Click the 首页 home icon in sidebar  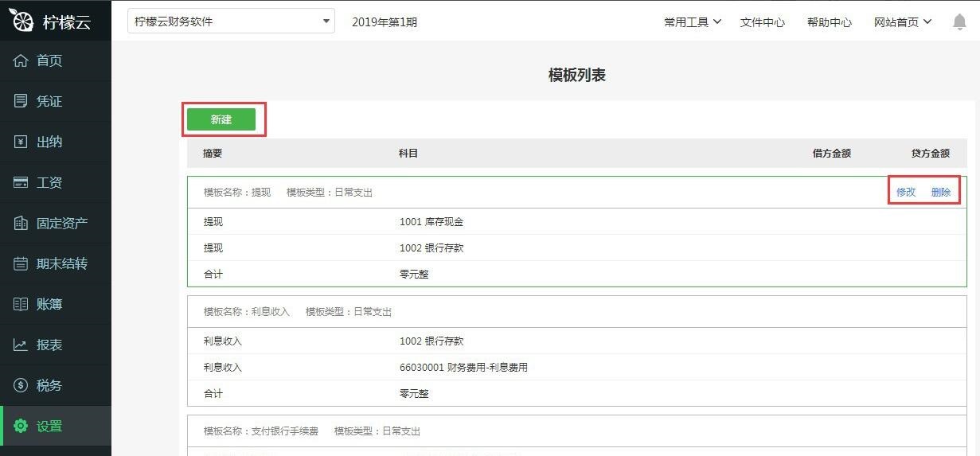point(21,60)
